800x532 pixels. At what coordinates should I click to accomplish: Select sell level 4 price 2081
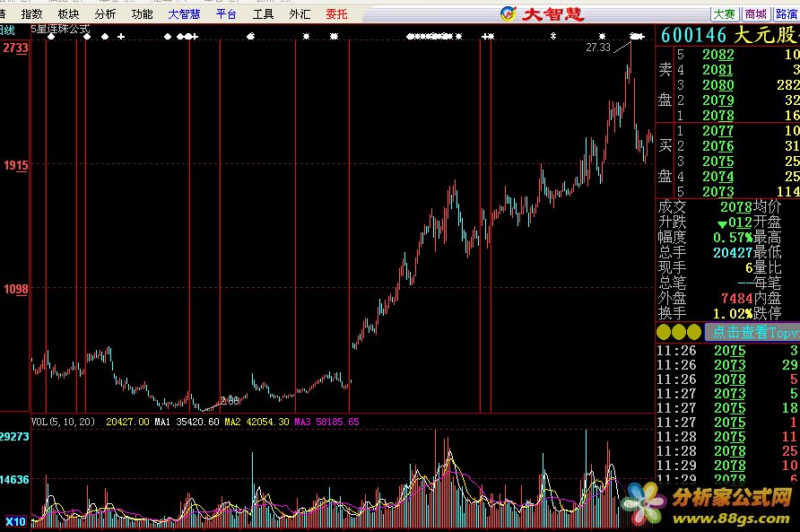click(x=717, y=70)
